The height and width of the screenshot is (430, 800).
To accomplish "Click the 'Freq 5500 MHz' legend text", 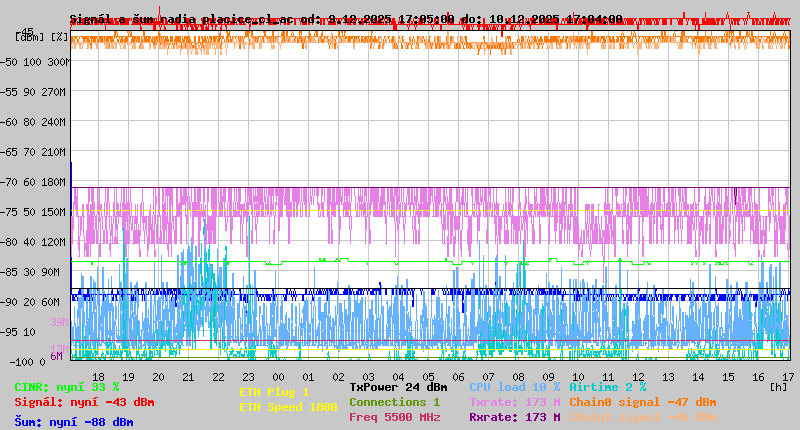I will (x=395, y=417).
